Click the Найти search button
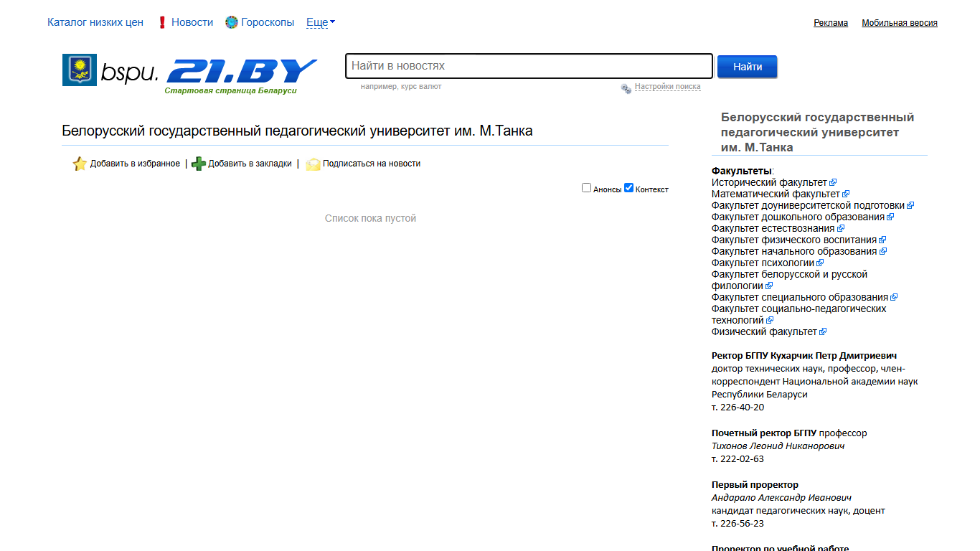The image size is (980, 551). click(x=748, y=67)
